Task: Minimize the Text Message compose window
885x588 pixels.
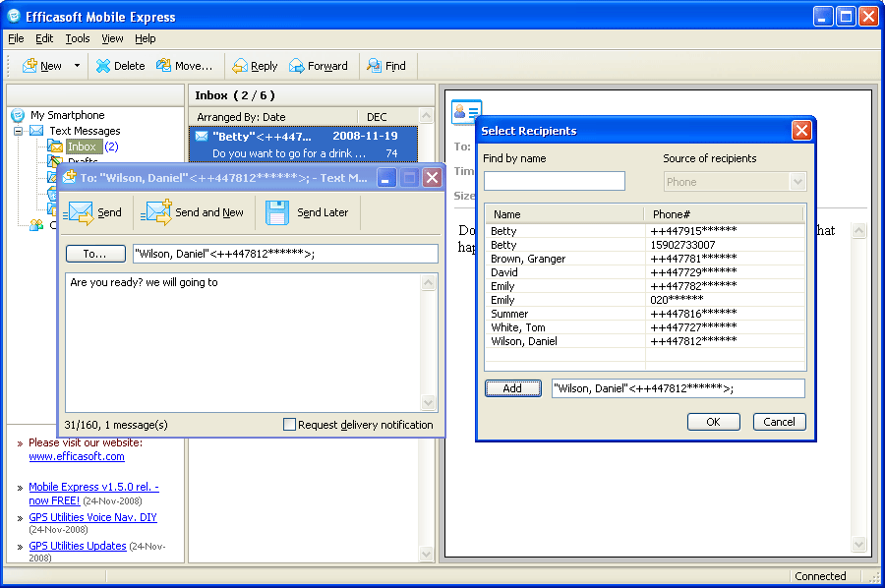Action: 386,178
